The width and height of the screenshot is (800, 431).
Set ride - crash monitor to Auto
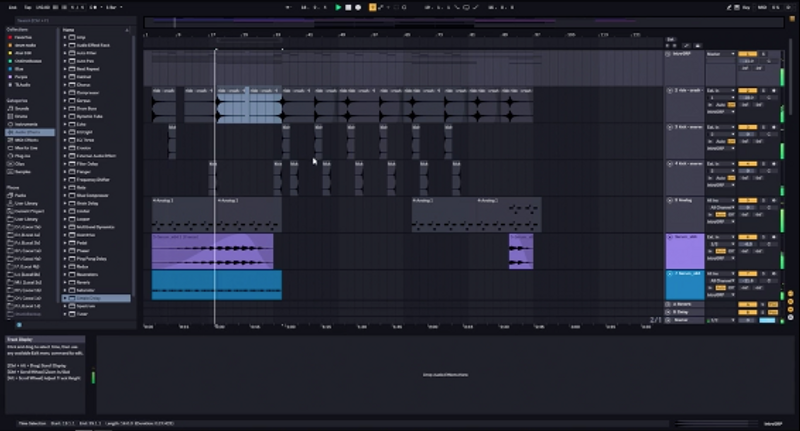(x=721, y=105)
